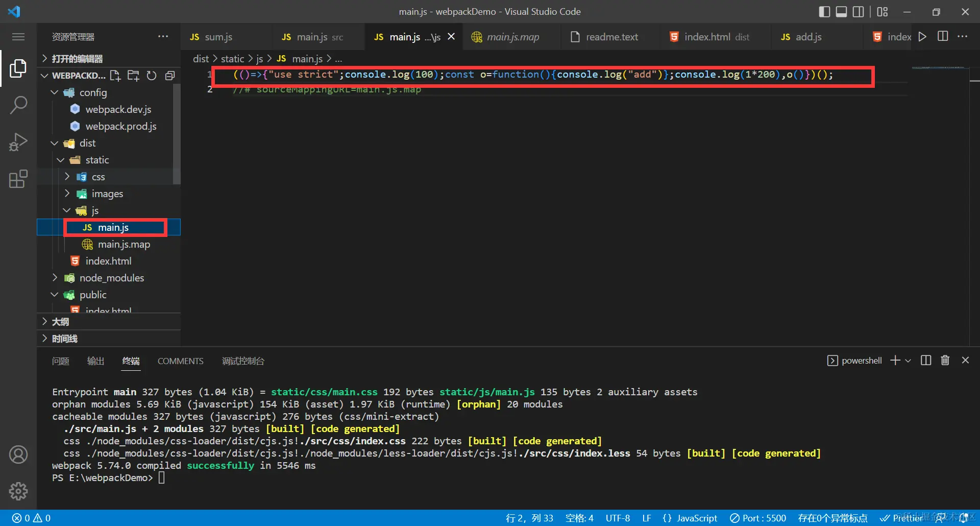
Task: Open the hamburger application menu
Action: tap(18, 37)
